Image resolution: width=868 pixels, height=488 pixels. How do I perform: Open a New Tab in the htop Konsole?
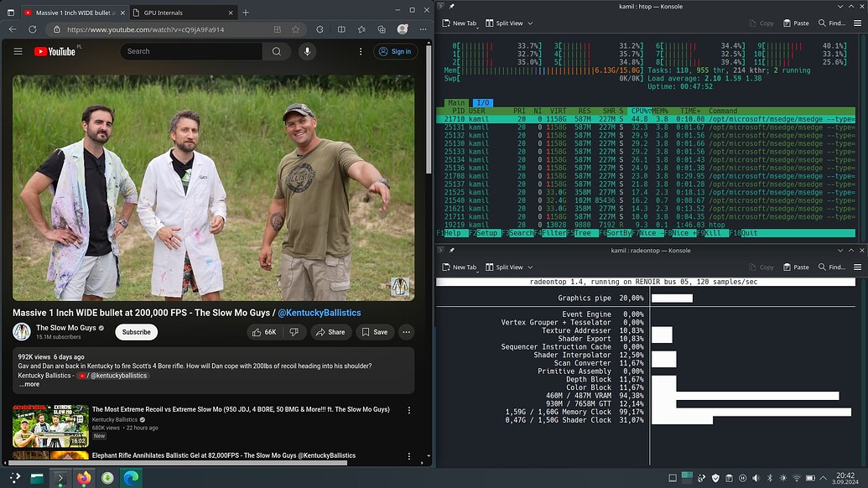coord(459,23)
